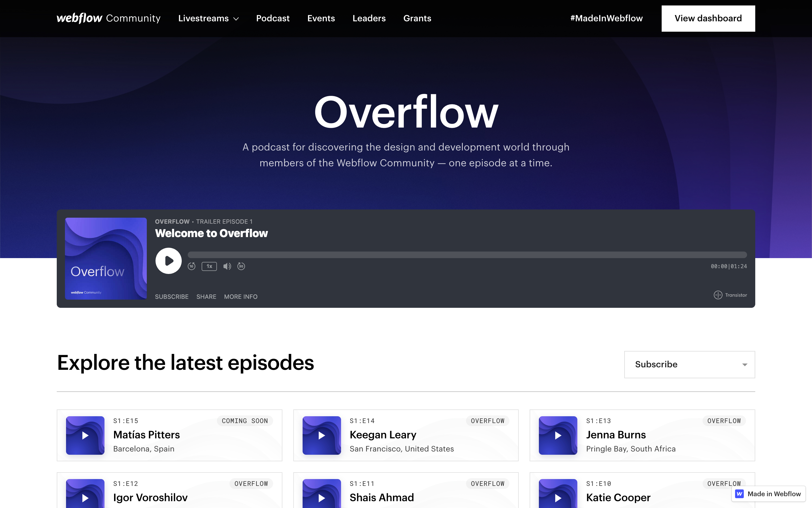812x508 pixels.
Task: Open the Welcome to Overflow title
Action: pyautogui.click(x=211, y=233)
